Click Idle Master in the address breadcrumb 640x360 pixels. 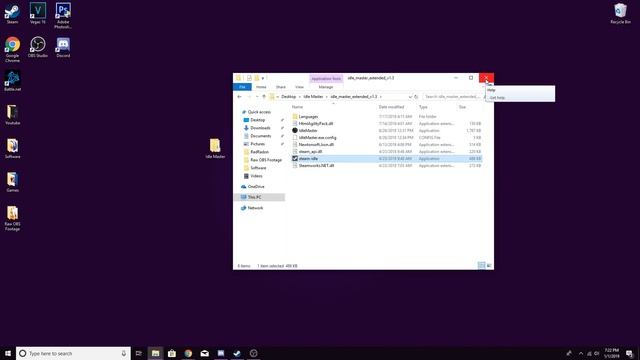[313, 97]
